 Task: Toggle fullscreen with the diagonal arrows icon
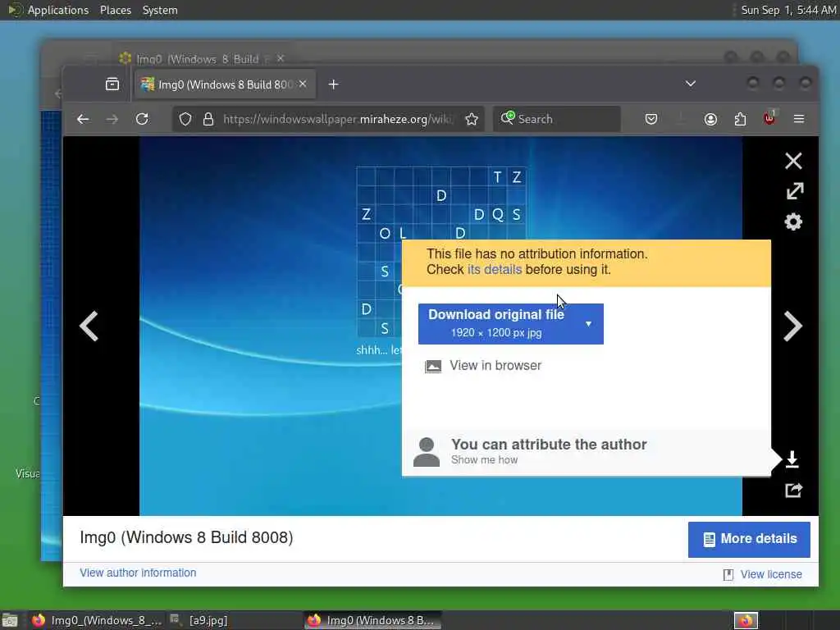[794, 191]
